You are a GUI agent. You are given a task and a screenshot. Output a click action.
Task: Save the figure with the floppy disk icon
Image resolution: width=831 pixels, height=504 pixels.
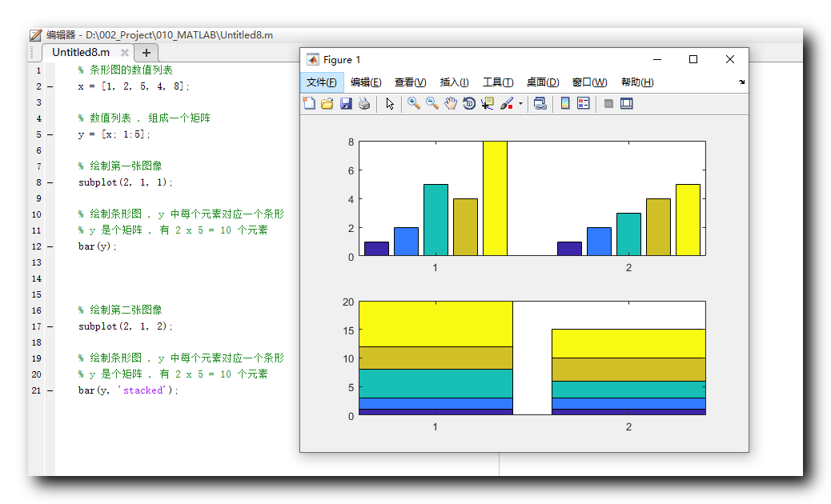[x=346, y=103]
